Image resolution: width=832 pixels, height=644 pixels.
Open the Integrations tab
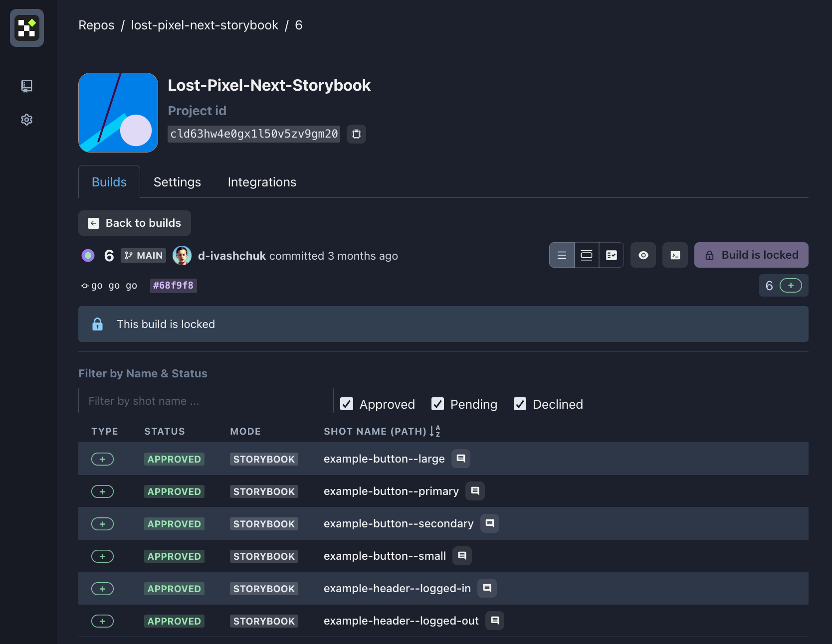[262, 182]
